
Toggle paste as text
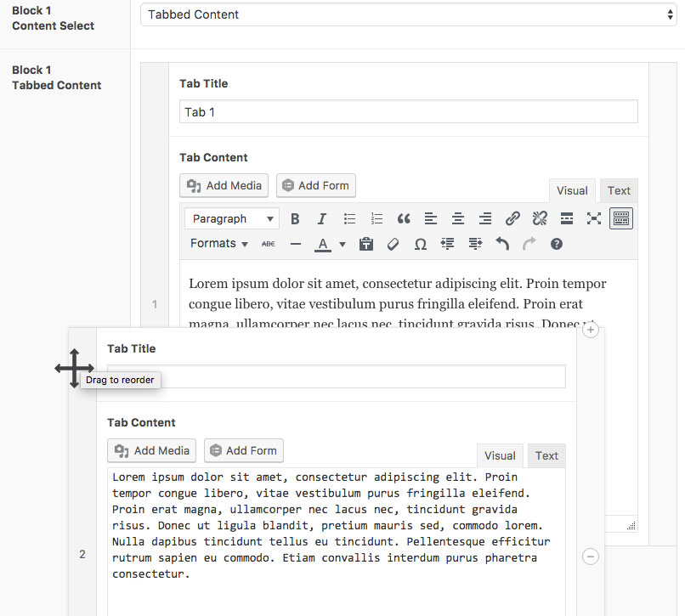pyautogui.click(x=366, y=244)
